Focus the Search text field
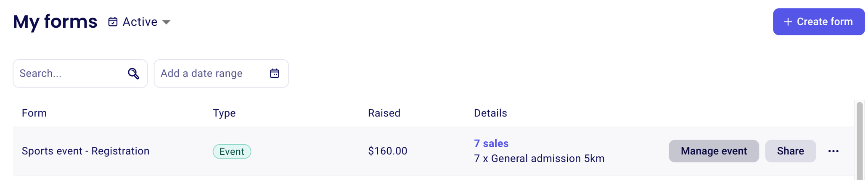This screenshot has width=868, height=180. pyautogui.click(x=69, y=74)
